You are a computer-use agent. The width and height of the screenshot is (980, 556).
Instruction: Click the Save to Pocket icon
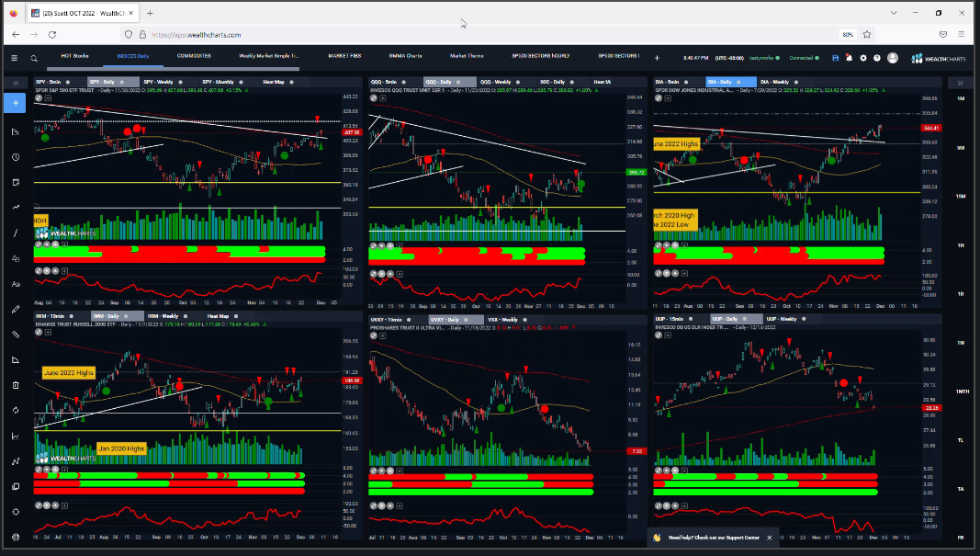point(943,34)
